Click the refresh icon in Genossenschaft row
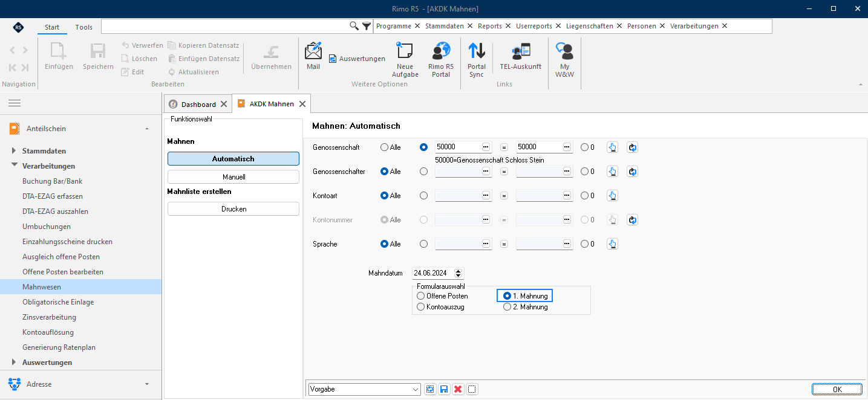 point(632,147)
